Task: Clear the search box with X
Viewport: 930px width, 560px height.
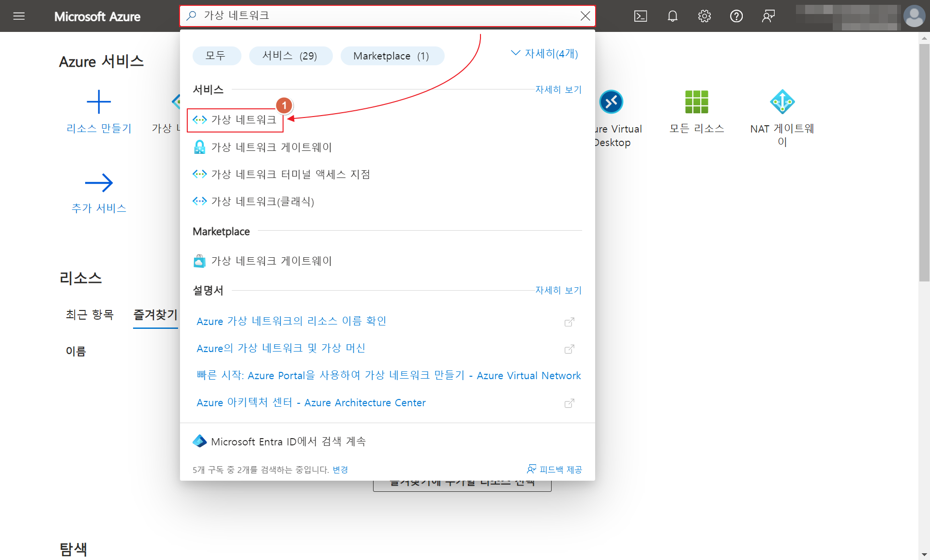Action: coord(585,16)
